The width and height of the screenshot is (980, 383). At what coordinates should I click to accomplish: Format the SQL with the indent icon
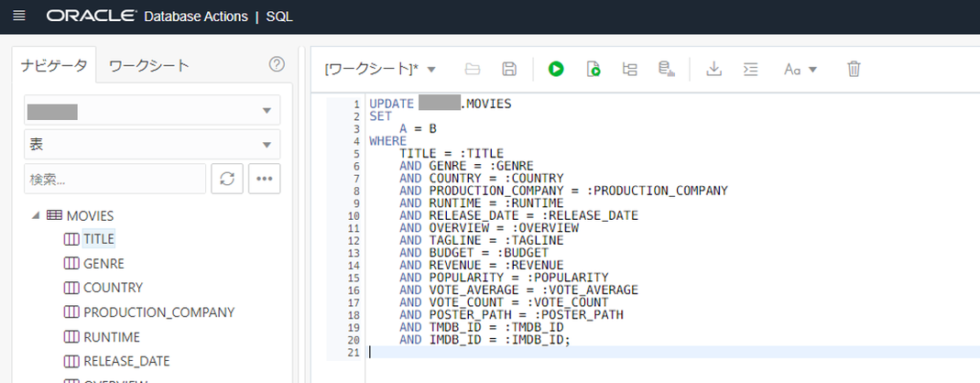coord(750,69)
